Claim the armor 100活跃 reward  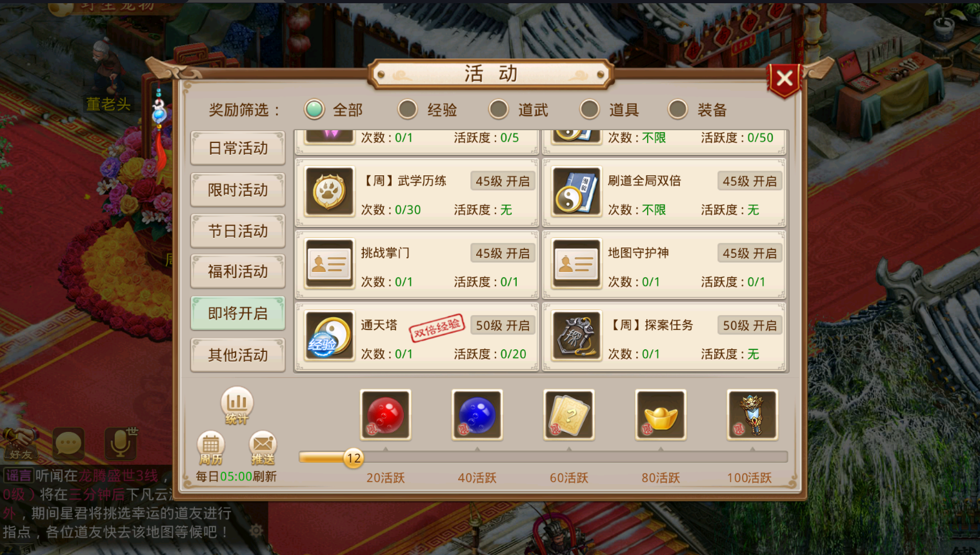point(752,414)
